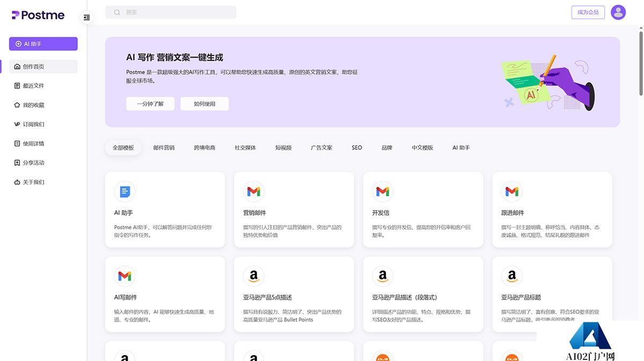This screenshot has height=361, width=644.
Task: Click Amazon icon on 亚马逊产品标题 card
Action: [512, 276]
